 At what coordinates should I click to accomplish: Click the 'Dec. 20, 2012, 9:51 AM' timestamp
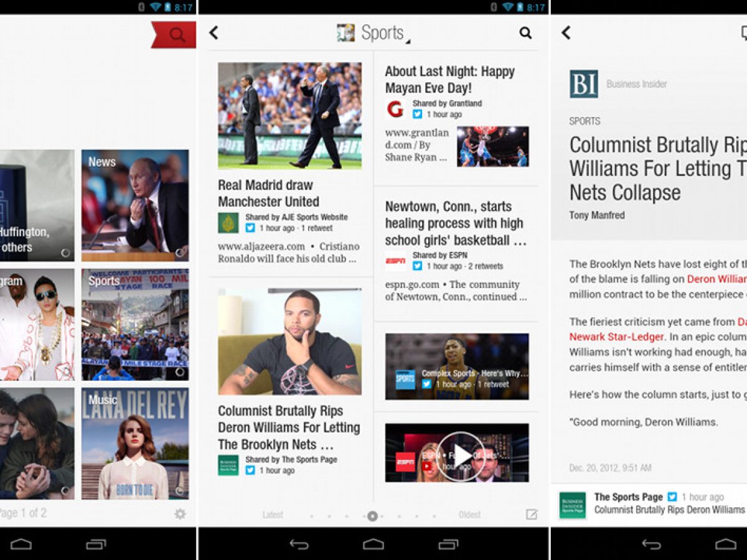[x=610, y=467]
